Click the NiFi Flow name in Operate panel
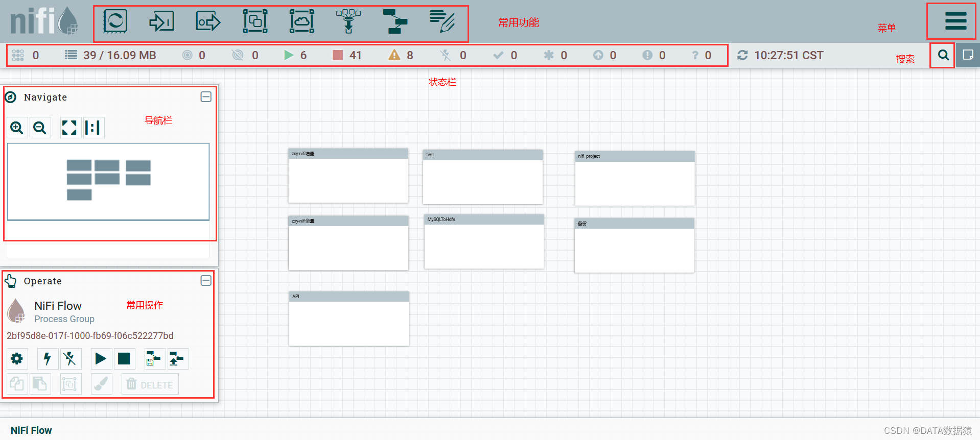 point(58,306)
